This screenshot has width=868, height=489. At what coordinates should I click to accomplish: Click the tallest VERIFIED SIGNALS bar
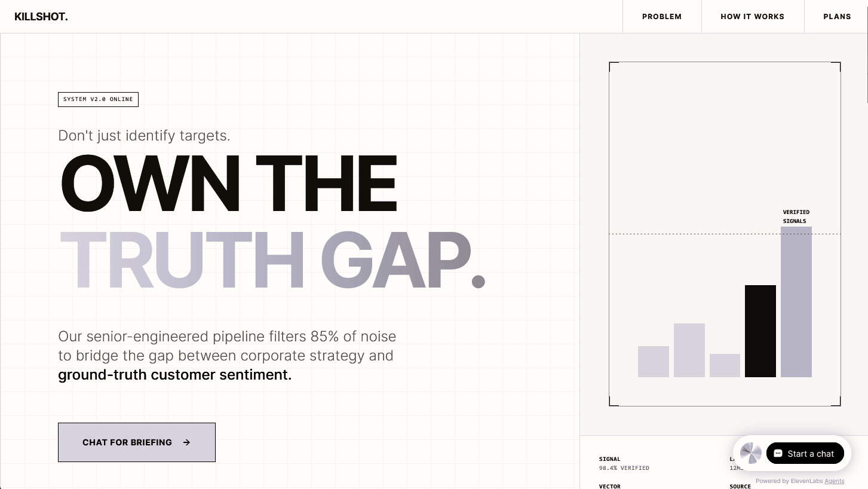tap(796, 305)
